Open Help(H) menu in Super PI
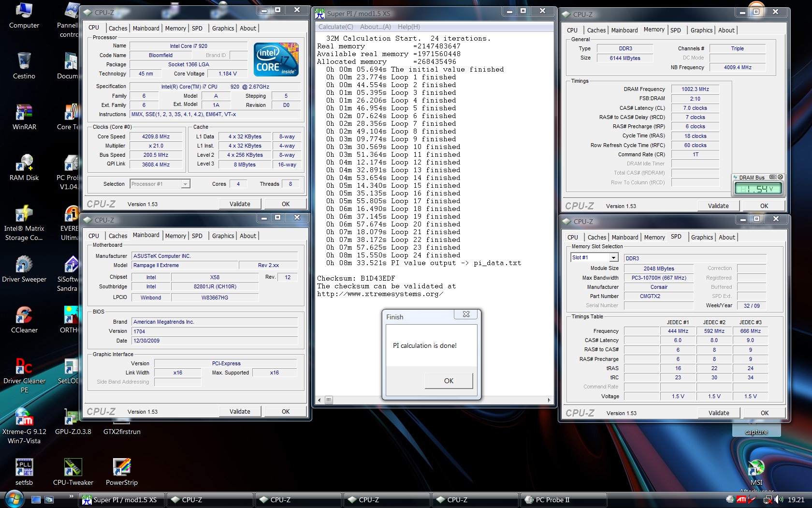Screen dimensions: 812x508 point(409,27)
